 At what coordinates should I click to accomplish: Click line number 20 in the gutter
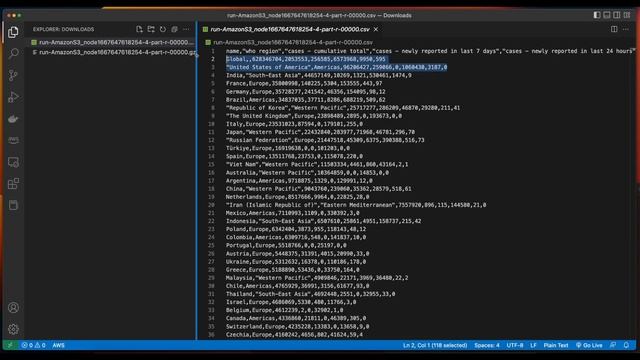211,205
